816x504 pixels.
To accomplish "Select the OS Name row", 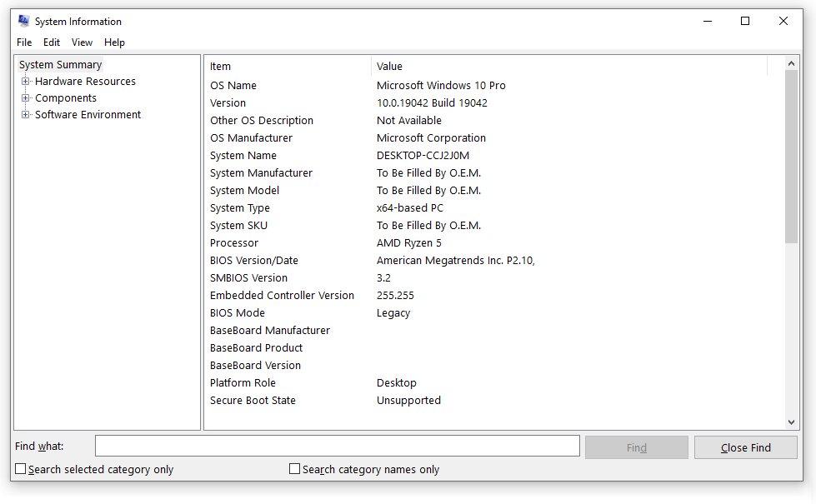I will point(233,85).
